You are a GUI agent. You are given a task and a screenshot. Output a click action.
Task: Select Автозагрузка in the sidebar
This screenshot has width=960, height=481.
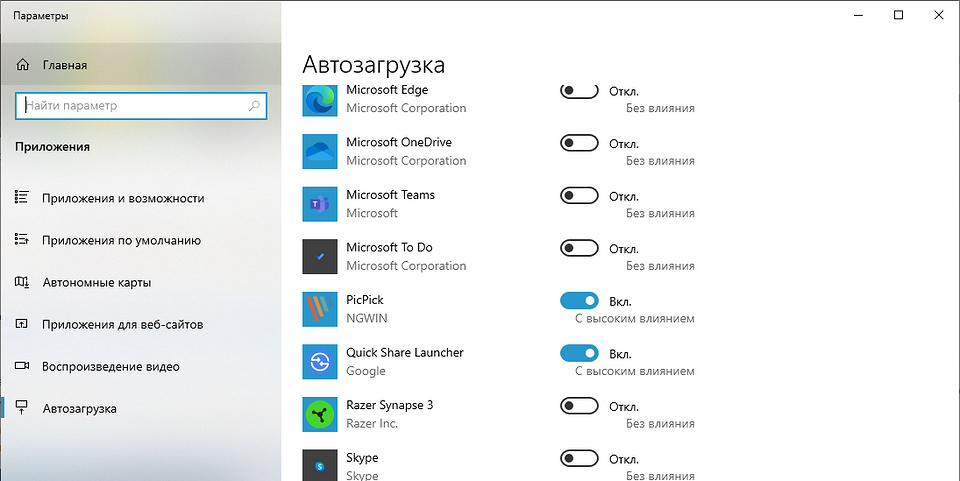(141, 409)
